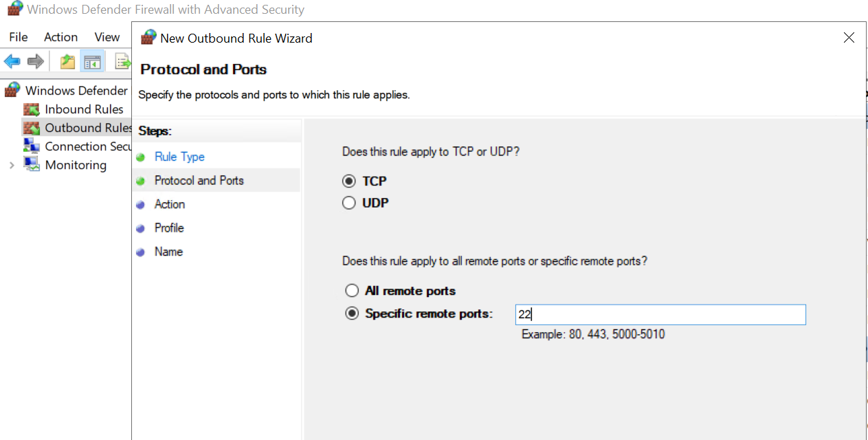Choose All remote ports option
The height and width of the screenshot is (440, 868).
(352, 291)
